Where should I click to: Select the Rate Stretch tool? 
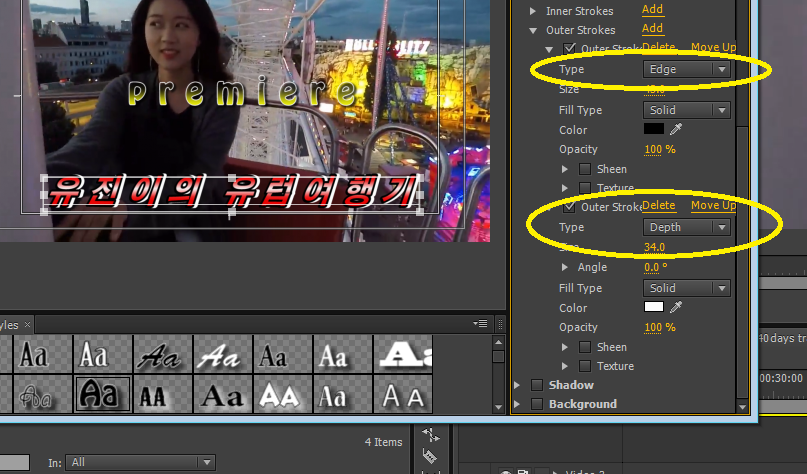tap(430, 435)
